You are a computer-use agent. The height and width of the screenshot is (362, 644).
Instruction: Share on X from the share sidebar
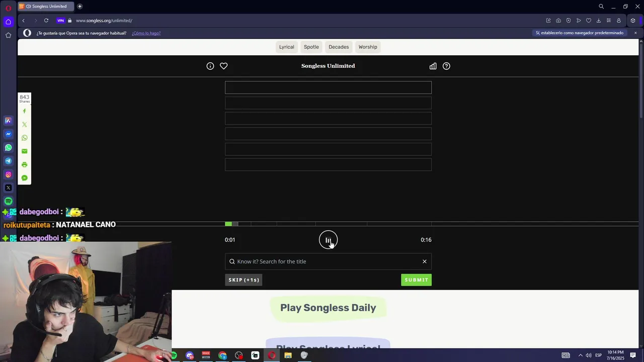24,124
